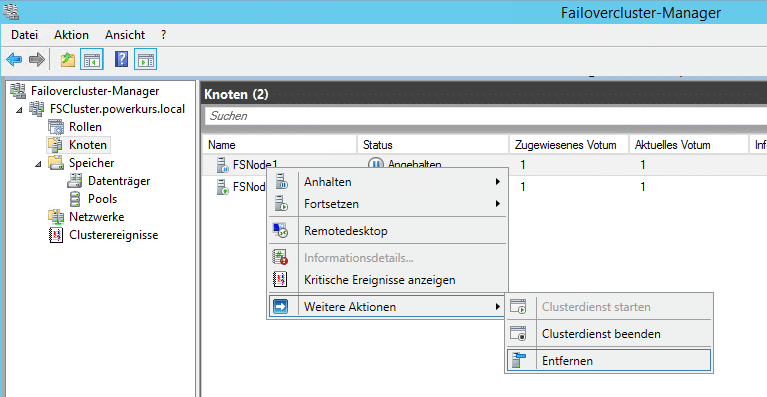The height and width of the screenshot is (397, 767).
Task: Click the Failovercluster-Manager title bar icon
Action: pos(11,11)
